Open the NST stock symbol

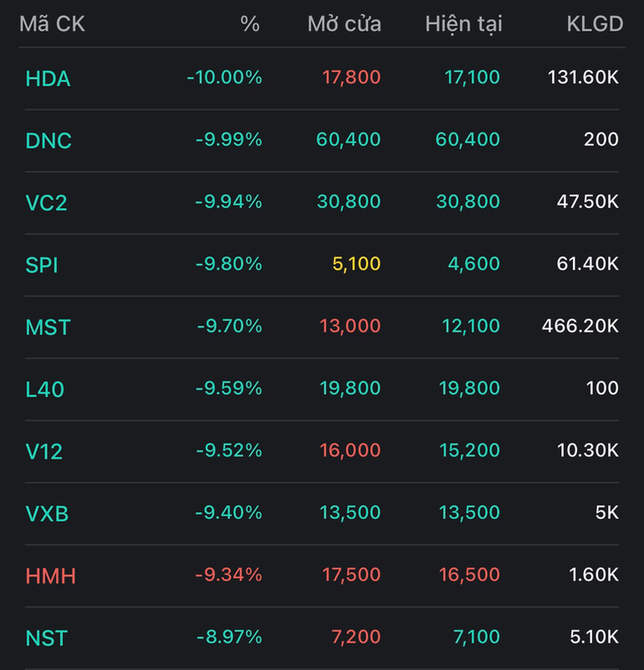pos(46,638)
